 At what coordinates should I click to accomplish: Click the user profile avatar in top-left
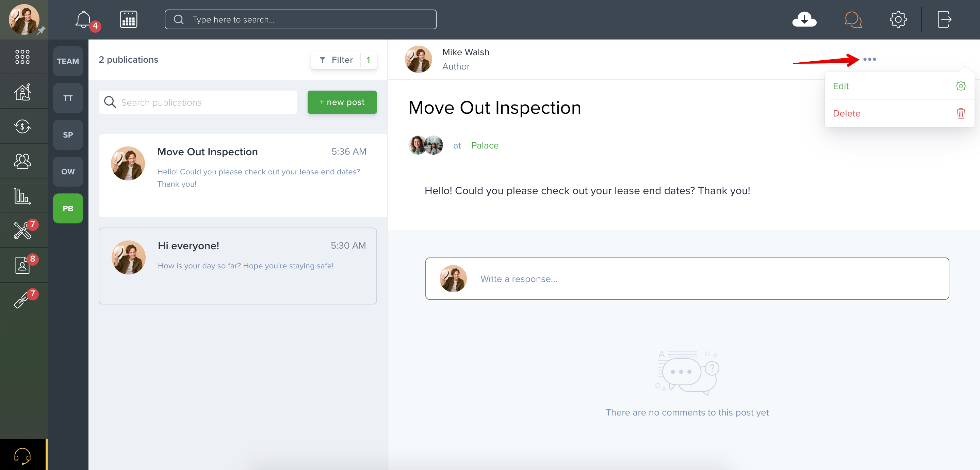[23, 19]
